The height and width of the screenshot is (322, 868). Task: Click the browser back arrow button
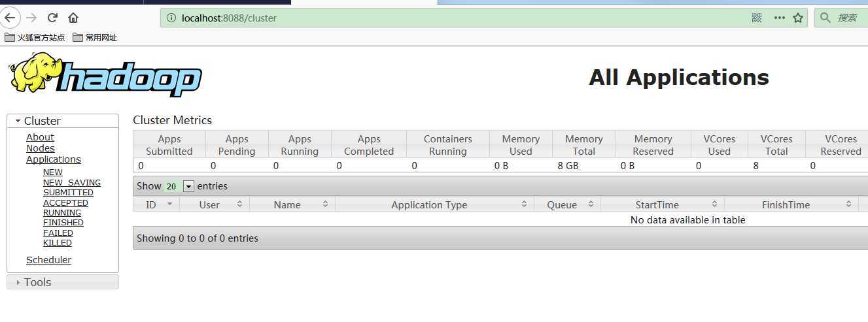[10, 18]
